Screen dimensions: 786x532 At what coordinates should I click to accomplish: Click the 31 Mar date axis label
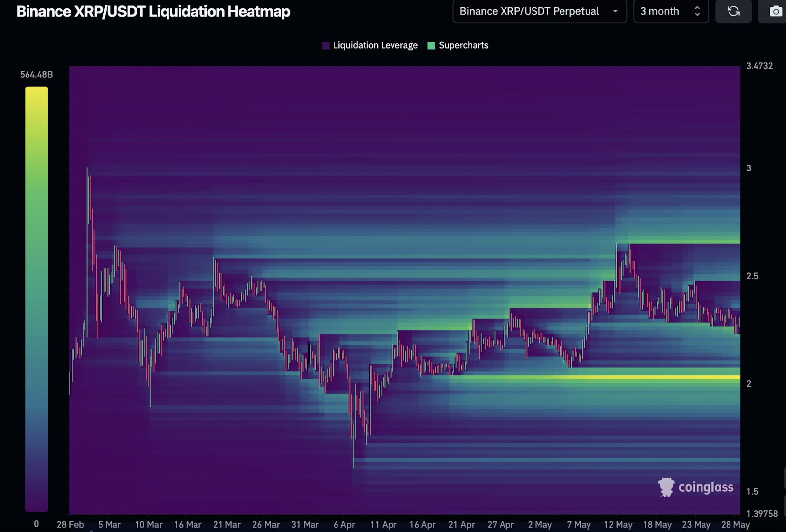tap(305, 525)
